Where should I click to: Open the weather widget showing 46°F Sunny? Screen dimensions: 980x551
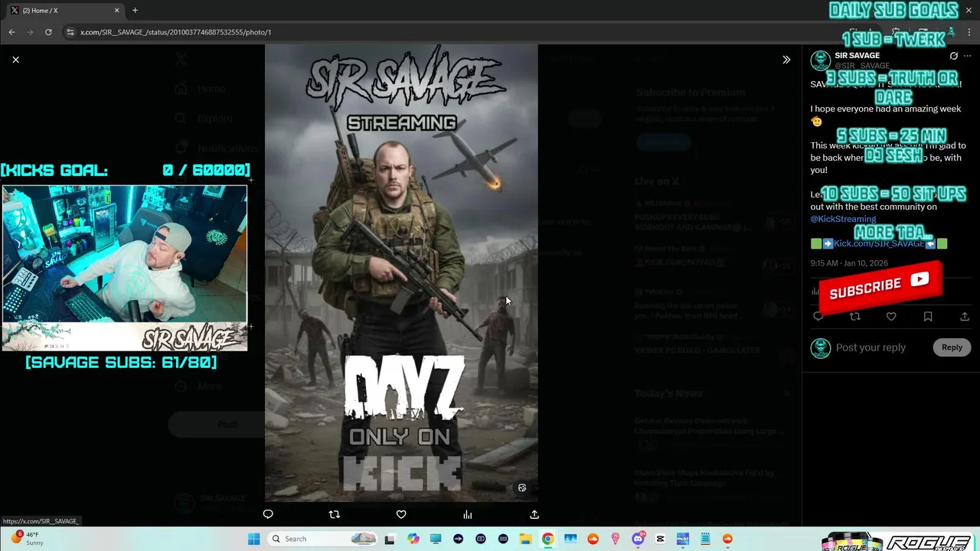click(26, 539)
